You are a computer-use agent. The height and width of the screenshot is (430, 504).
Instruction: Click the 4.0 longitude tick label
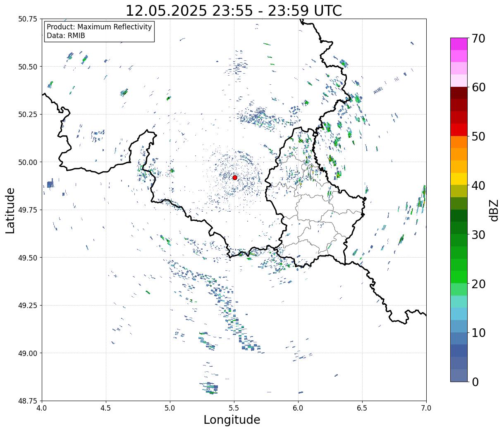click(x=42, y=408)
